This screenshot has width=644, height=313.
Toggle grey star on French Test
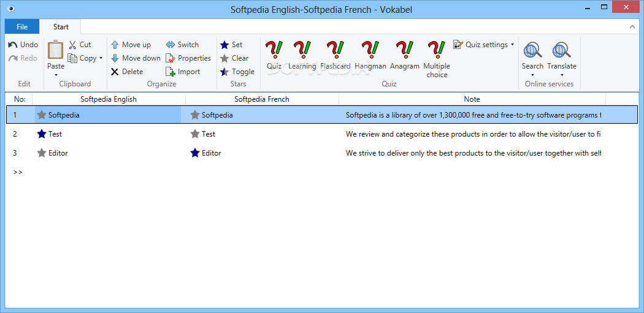point(195,134)
